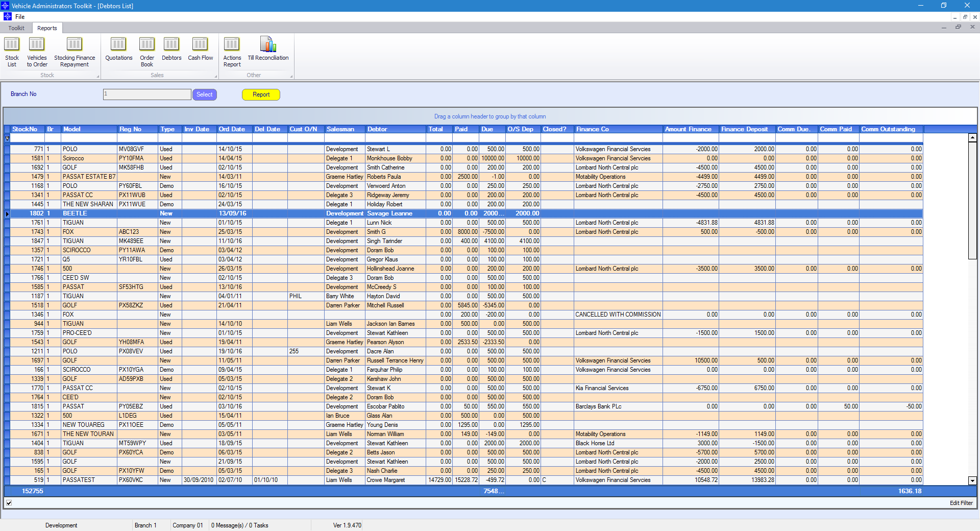
Task: Click the application icon next to File
Action: click(7, 17)
